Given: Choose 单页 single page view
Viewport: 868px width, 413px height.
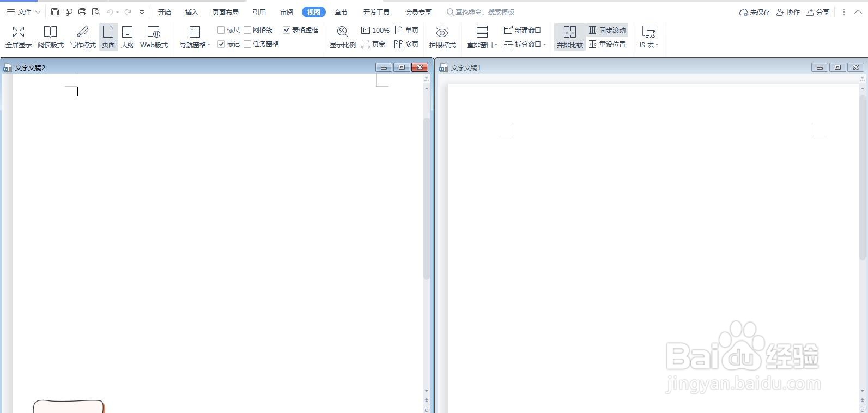Looking at the screenshot, I should 407,31.
